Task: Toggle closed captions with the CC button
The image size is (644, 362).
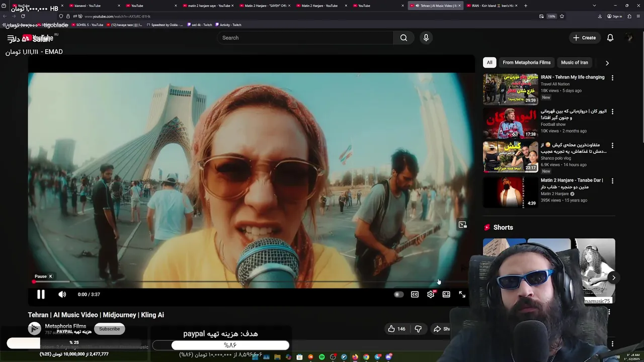Action: click(415, 294)
